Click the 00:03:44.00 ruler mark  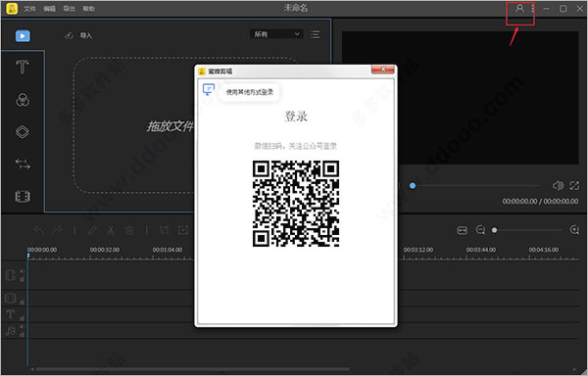pos(481,250)
